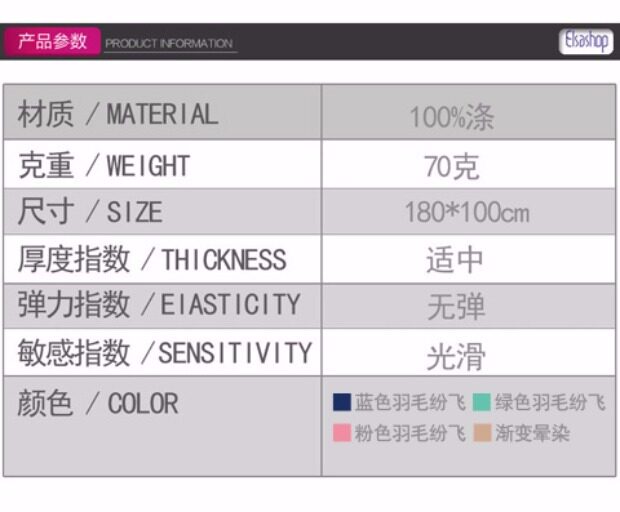The image size is (620, 512).
Task: Select the pink color swatch
Action: [x=342, y=433]
